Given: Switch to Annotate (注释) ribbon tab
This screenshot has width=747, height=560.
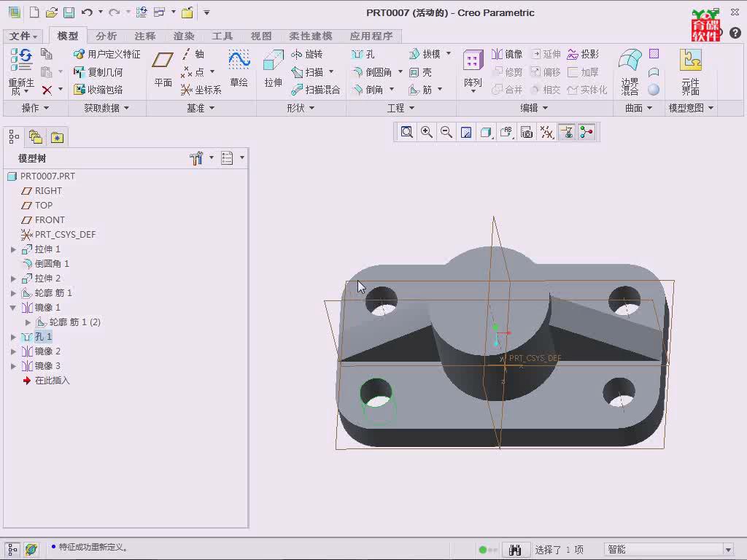Looking at the screenshot, I should click(x=145, y=36).
